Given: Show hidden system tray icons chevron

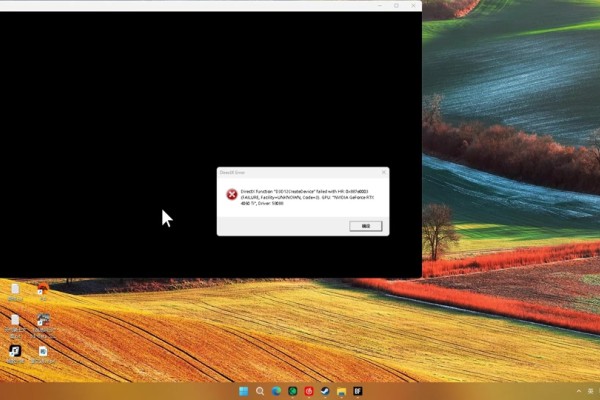Looking at the screenshot, I should [x=579, y=391].
